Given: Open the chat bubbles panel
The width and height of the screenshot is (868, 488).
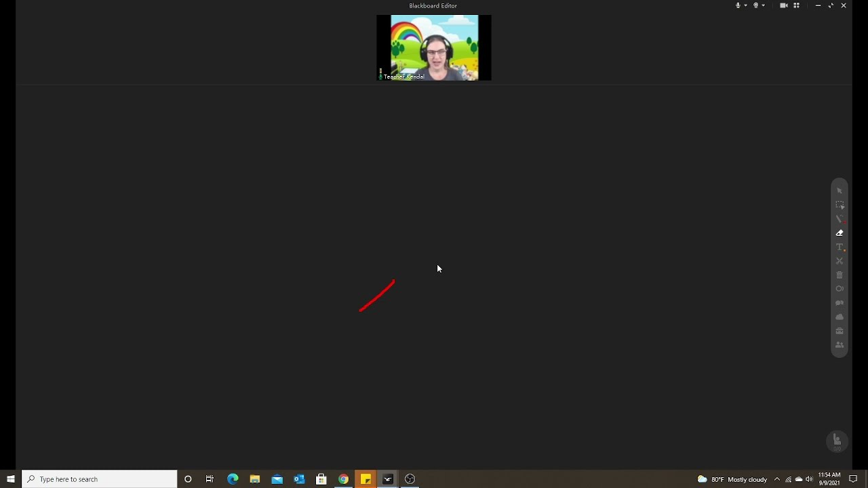Looking at the screenshot, I should pos(840,303).
